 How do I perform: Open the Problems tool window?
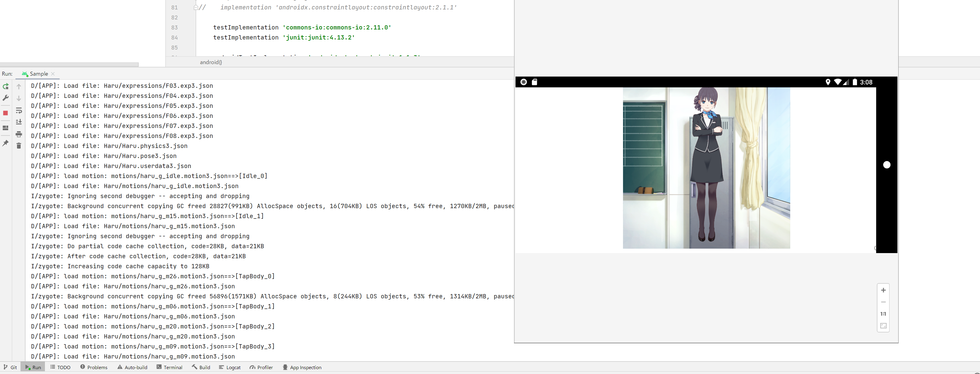pos(94,367)
